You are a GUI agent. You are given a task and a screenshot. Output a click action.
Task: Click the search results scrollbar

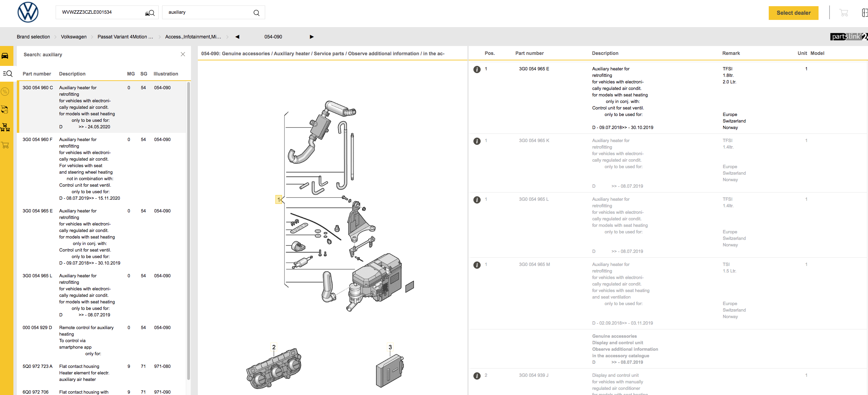(189, 230)
